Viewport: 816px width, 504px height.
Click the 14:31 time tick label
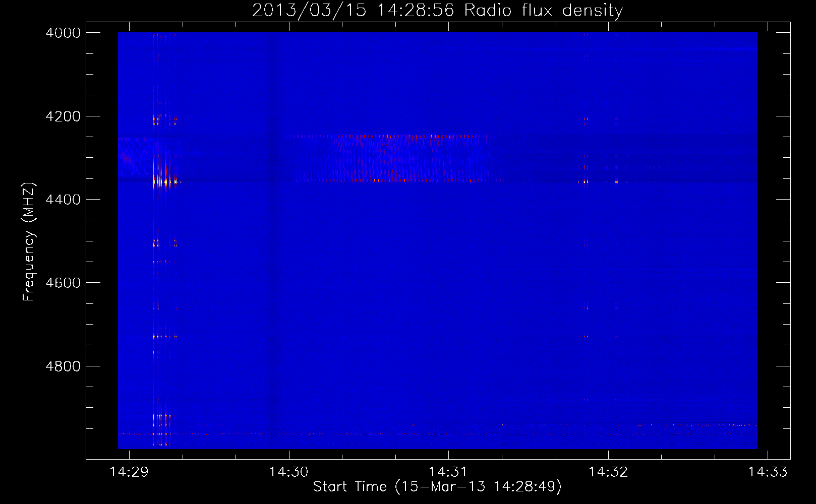coord(448,472)
